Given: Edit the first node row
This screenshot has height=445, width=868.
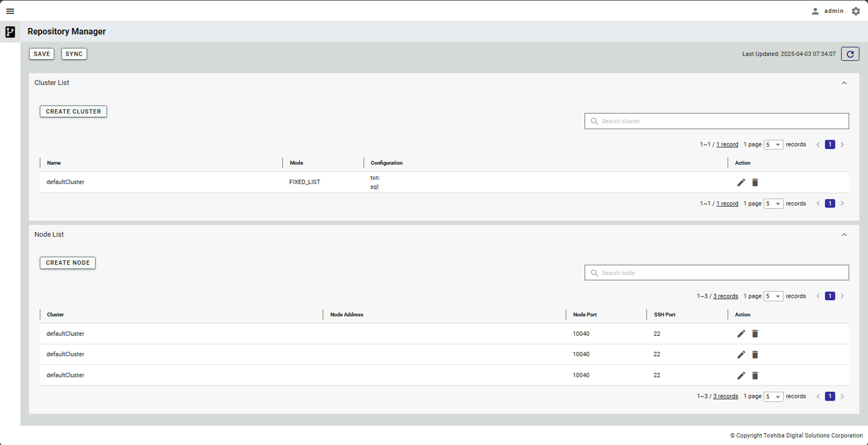Looking at the screenshot, I should click(741, 334).
